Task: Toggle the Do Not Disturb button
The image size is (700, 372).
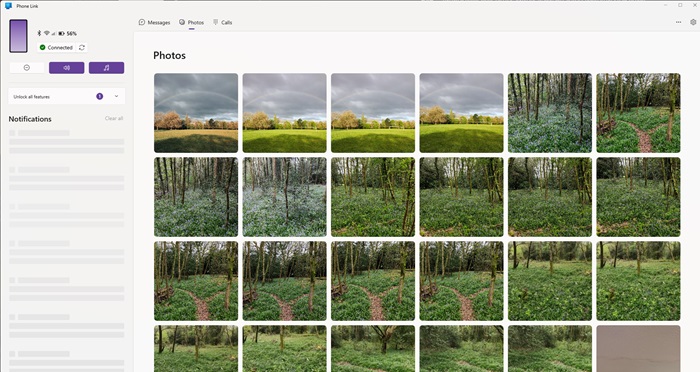Action: tap(27, 68)
